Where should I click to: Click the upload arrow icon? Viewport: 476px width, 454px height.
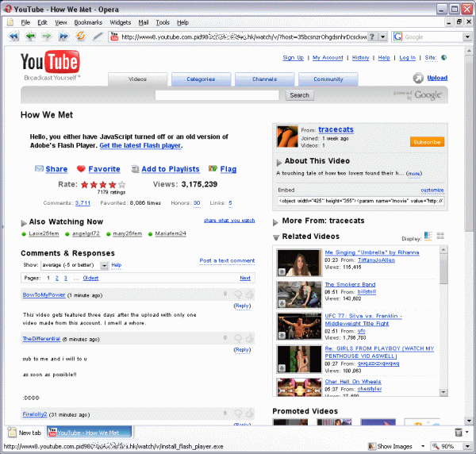(x=418, y=78)
